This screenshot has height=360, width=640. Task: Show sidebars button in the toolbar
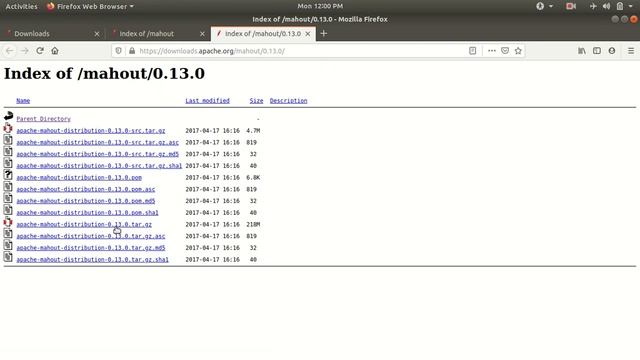[x=597, y=51]
